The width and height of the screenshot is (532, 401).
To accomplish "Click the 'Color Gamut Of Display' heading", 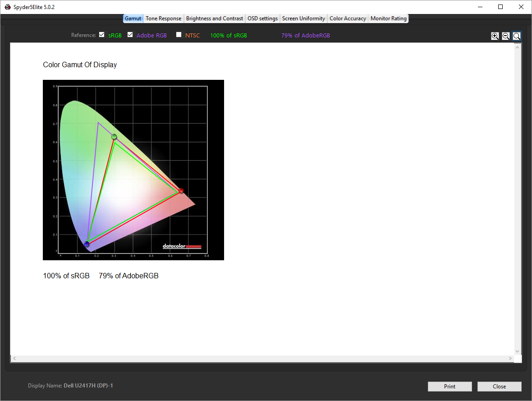I will (80, 65).
